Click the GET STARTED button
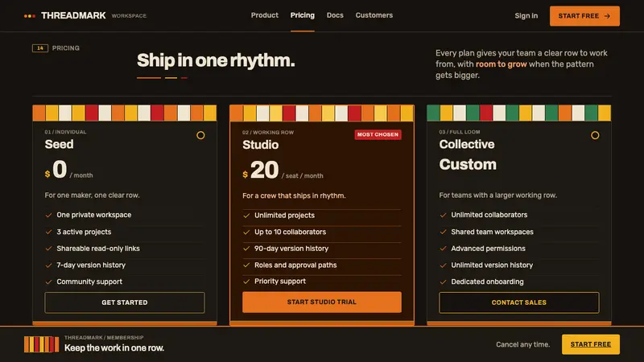This screenshot has width=644, height=362. click(125, 302)
